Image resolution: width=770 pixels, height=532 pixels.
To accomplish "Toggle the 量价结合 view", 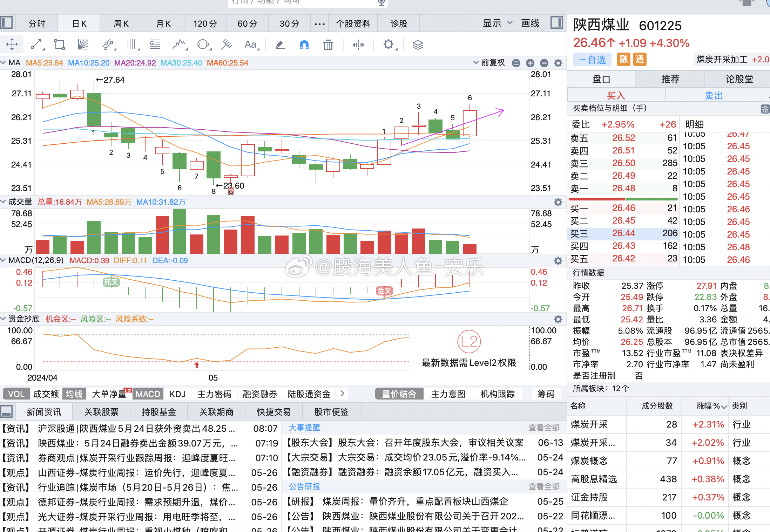I will tap(399, 394).
